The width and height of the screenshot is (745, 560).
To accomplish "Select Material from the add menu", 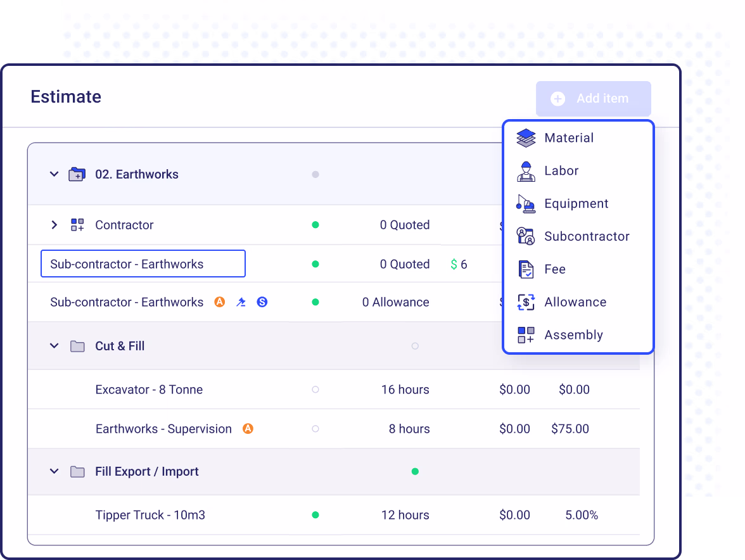I will (x=578, y=137).
